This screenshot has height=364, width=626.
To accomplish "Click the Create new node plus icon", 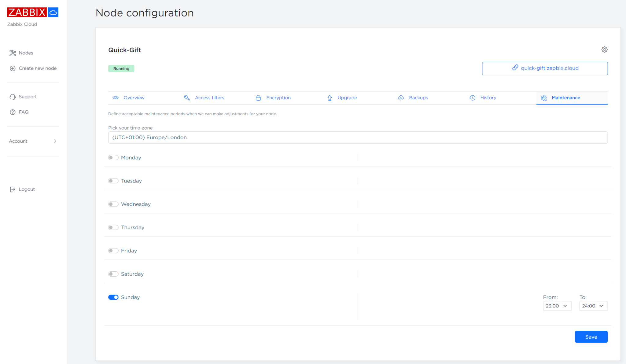I will click(x=13, y=68).
